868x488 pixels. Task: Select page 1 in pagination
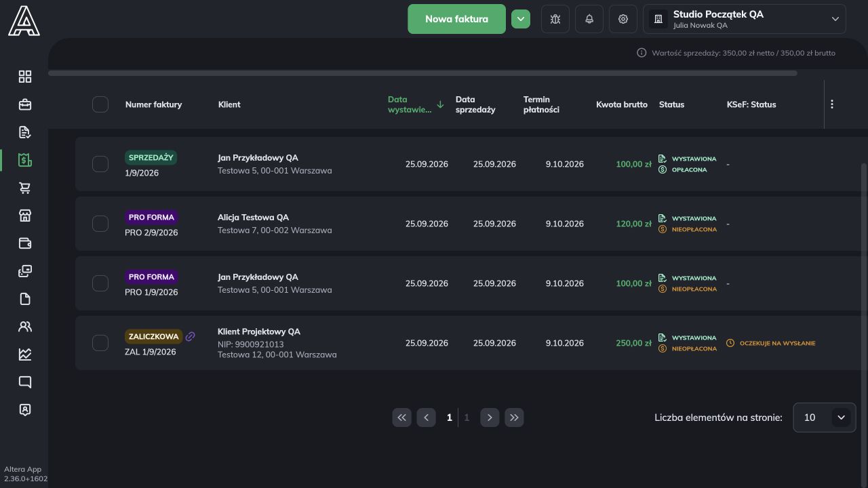(449, 418)
